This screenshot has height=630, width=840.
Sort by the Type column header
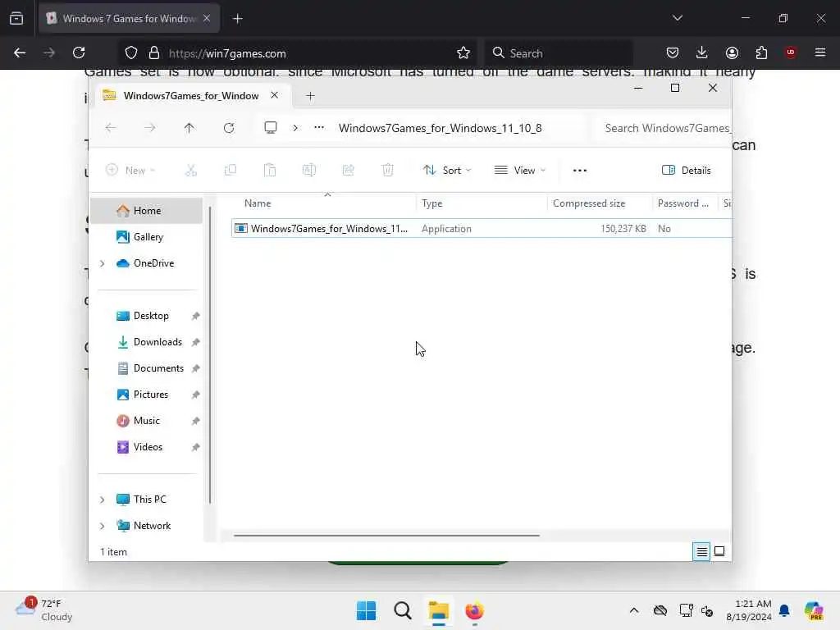pyautogui.click(x=481, y=203)
